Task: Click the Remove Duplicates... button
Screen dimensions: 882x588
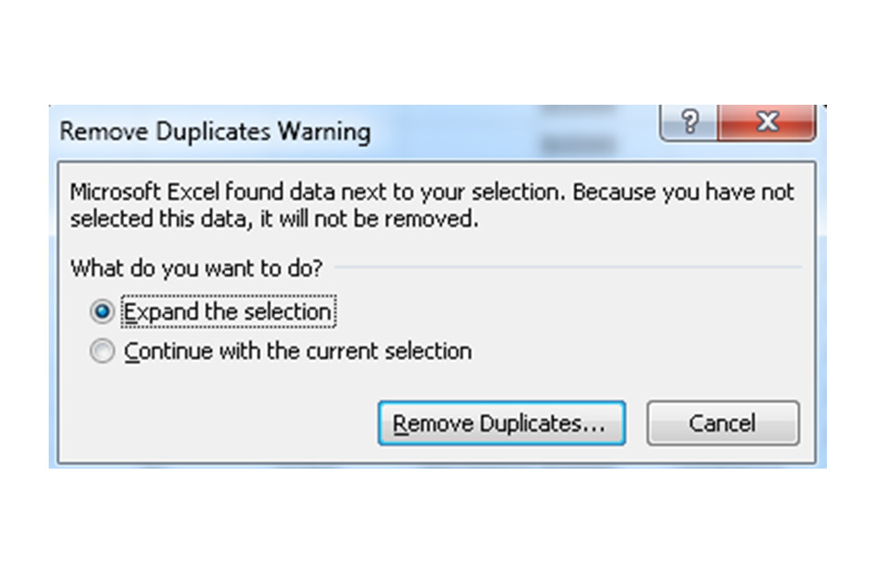Action: [502, 424]
